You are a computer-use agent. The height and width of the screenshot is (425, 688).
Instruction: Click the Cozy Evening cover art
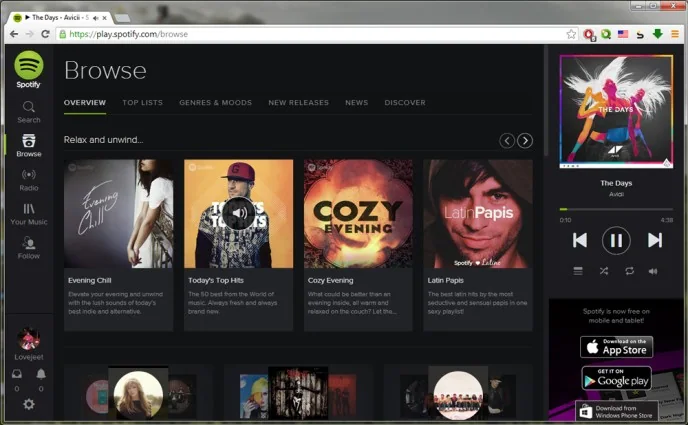click(358, 214)
